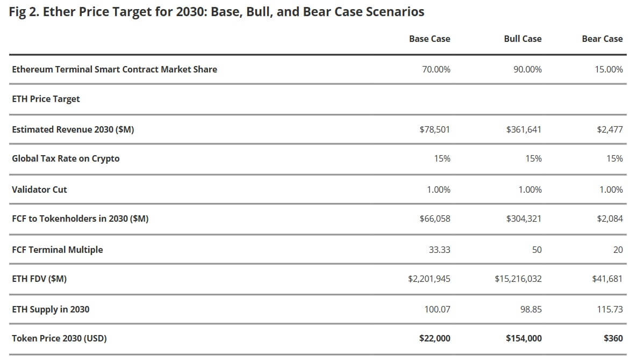Click the $361,641 bull case revenue value
This screenshot has width=637, height=364.
(x=524, y=129)
